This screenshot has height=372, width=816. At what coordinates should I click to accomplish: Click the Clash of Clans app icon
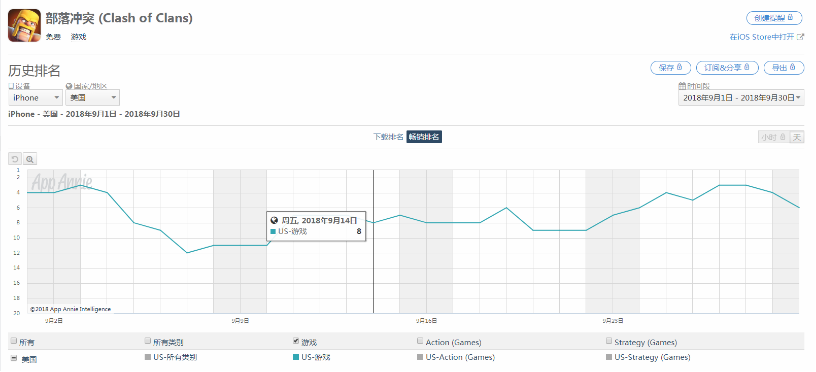coord(24,25)
